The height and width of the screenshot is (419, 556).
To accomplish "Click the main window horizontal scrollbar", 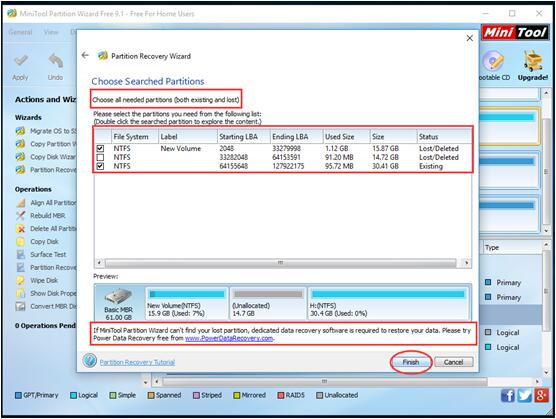I will 324,382.
